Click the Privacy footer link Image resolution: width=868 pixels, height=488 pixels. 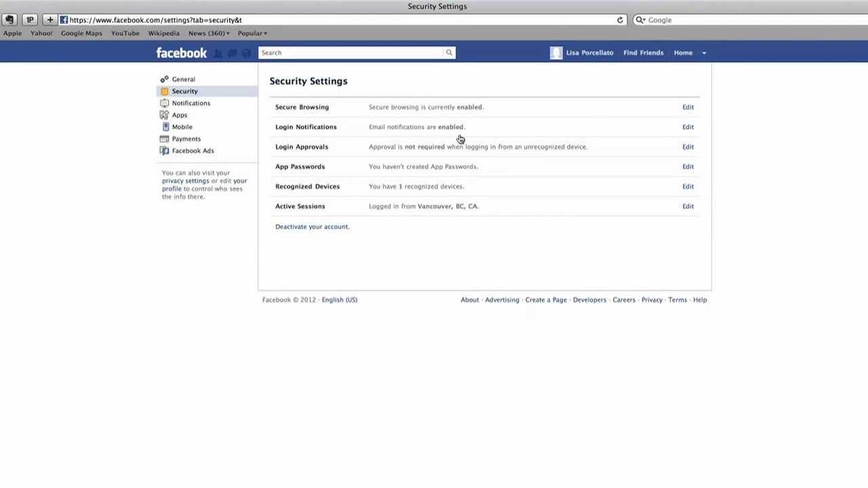(x=652, y=300)
